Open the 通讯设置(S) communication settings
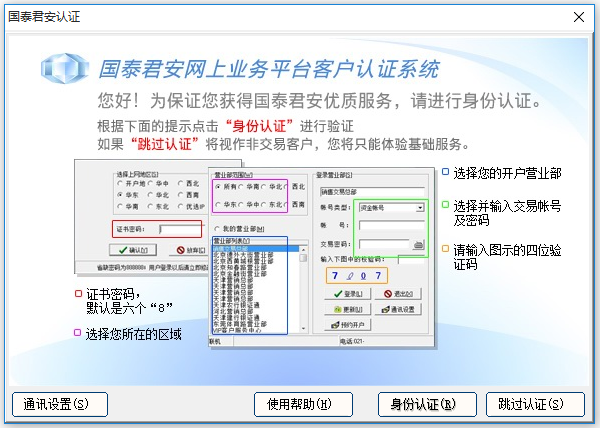Image resolution: width=600 pixels, height=428 pixels. click(60, 404)
